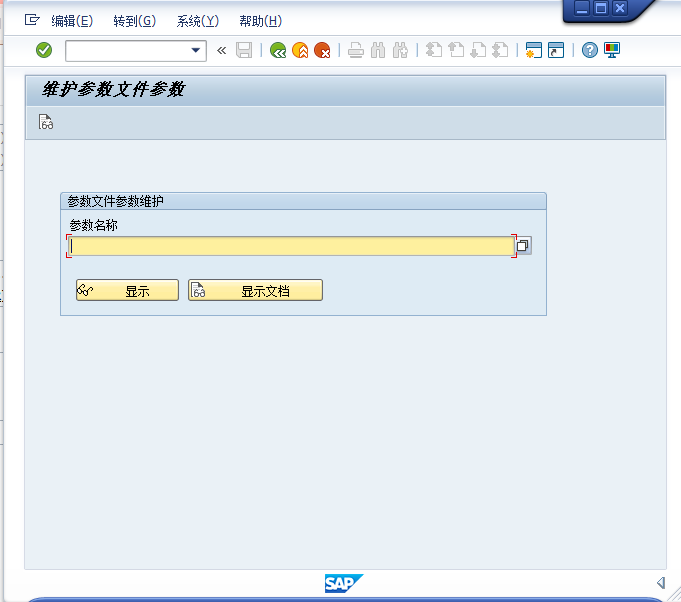This screenshot has width=681, height=602.
Task: Click the green Enter checkmark icon
Action: 44,50
